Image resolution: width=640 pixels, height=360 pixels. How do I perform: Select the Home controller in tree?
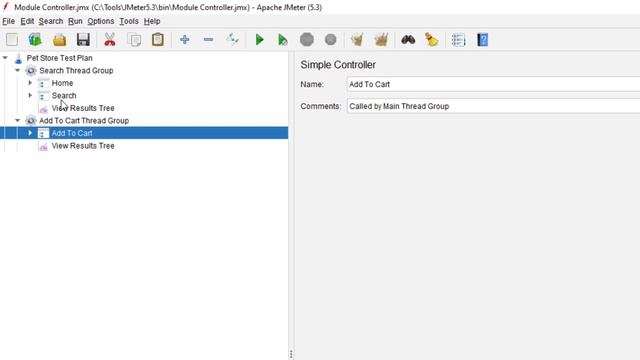62,83
